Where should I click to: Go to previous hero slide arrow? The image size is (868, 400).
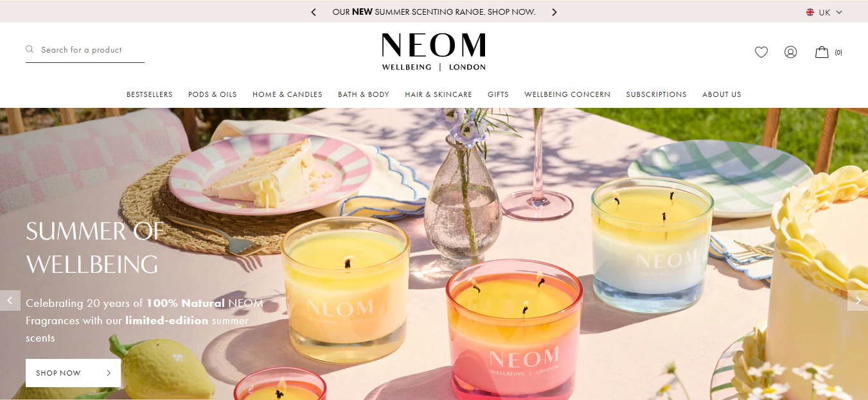coord(10,300)
